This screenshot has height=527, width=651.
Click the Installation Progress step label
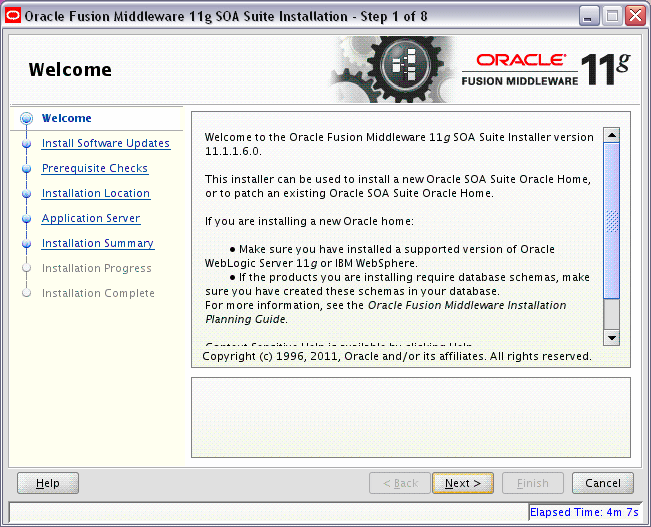coord(97,268)
